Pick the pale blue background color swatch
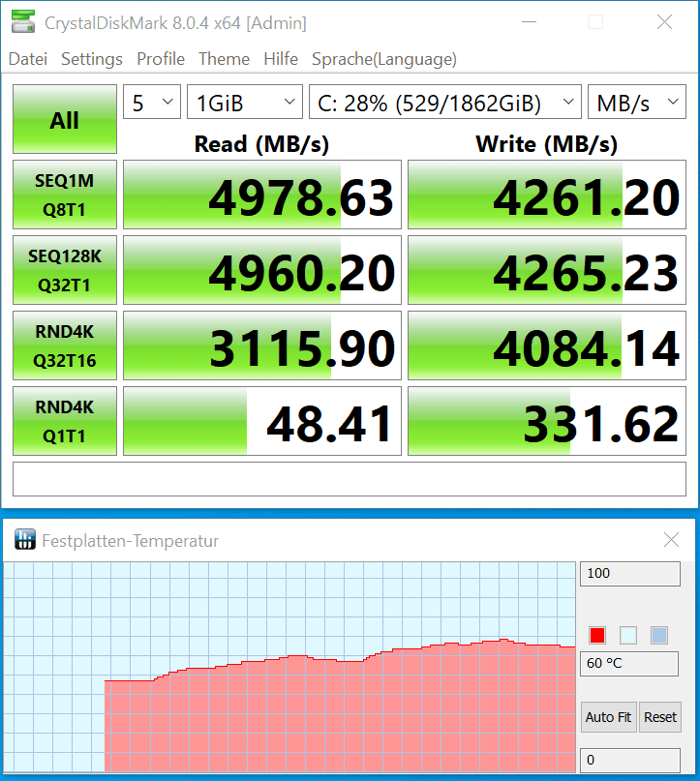This screenshot has height=781, width=700. click(x=627, y=635)
